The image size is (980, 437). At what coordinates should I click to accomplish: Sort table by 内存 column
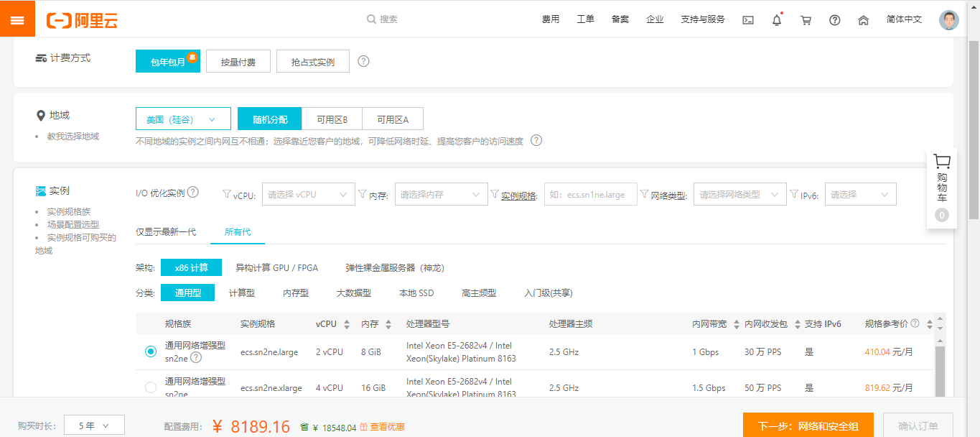coord(388,324)
